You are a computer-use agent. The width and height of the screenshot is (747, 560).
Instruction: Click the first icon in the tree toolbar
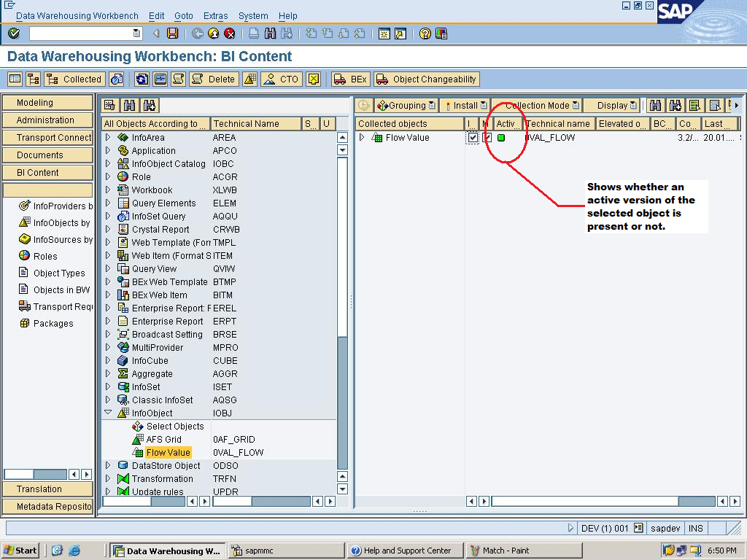(109, 105)
